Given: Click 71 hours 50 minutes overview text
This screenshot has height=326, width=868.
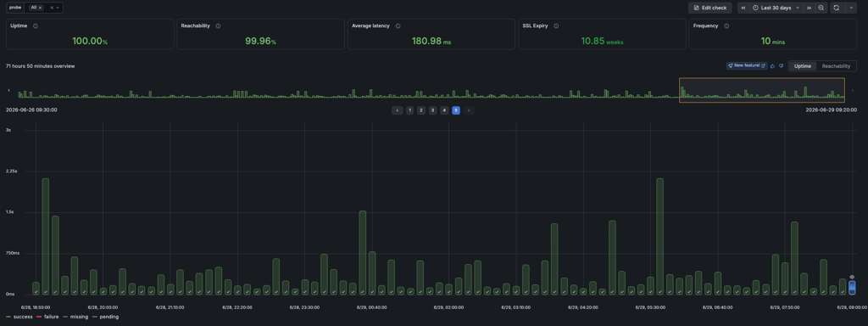Looking at the screenshot, I should point(41,66).
